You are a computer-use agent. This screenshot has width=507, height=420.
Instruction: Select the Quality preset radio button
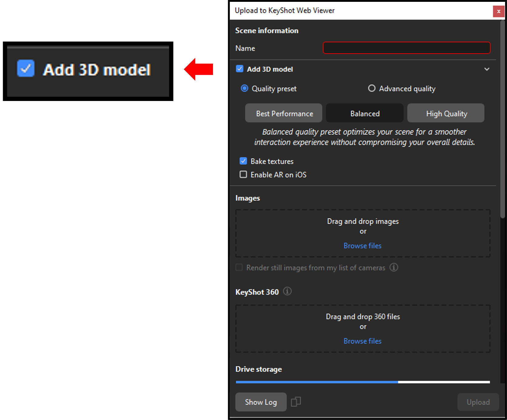click(244, 88)
